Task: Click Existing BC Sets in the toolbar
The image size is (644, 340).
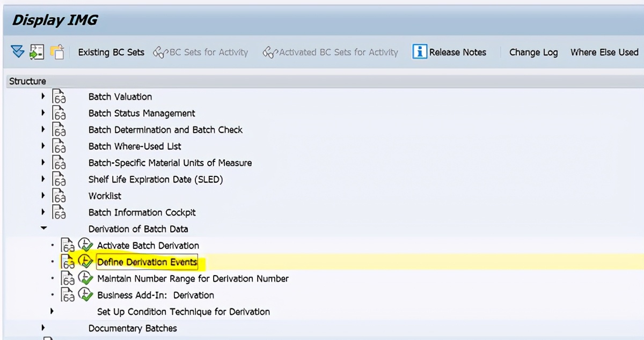Action: [x=111, y=52]
